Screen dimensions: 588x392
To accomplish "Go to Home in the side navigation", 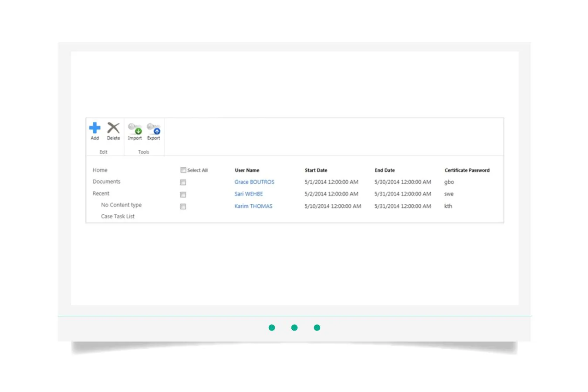I will pyautogui.click(x=100, y=170).
